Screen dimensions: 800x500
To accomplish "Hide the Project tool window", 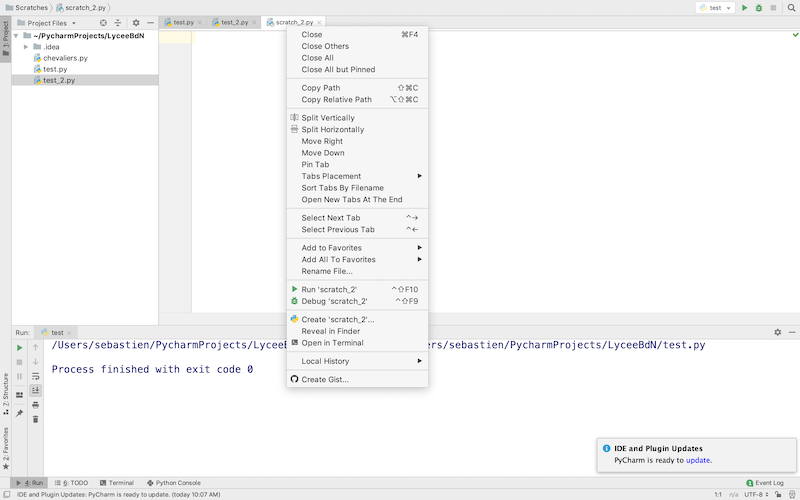I will point(151,22).
